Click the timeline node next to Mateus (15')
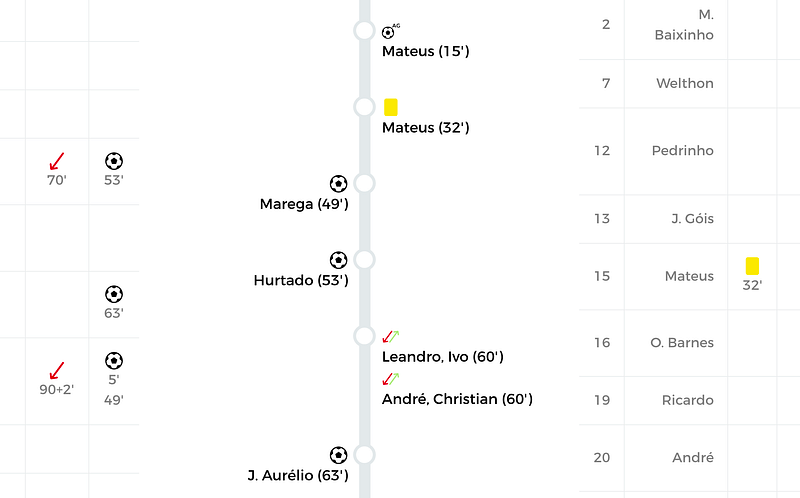 click(364, 30)
